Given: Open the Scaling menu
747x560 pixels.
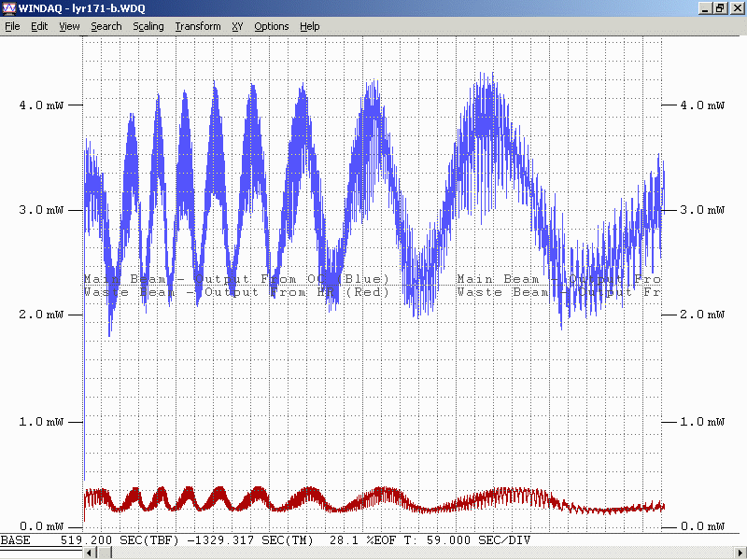Looking at the screenshot, I should click(x=148, y=26).
